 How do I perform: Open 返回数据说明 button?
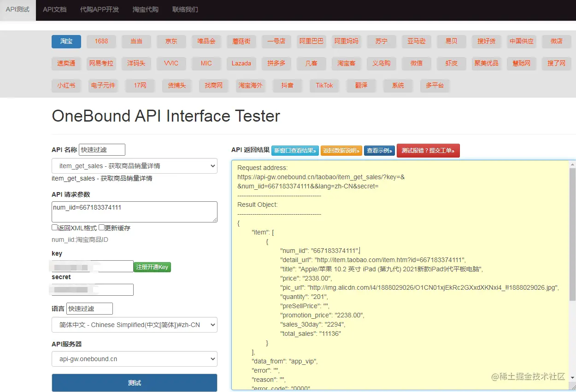(341, 151)
